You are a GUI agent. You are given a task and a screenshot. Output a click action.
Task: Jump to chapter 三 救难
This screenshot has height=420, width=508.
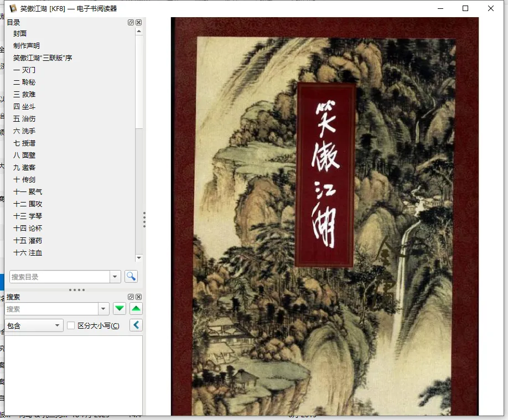[24, 94]
